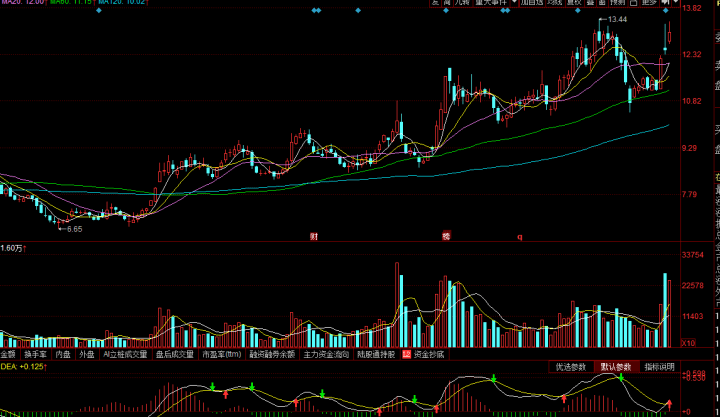The height and width of the screenshot is (417, 720).
Task: Click the 加自选 toolbar button
Action: (532, 3)
